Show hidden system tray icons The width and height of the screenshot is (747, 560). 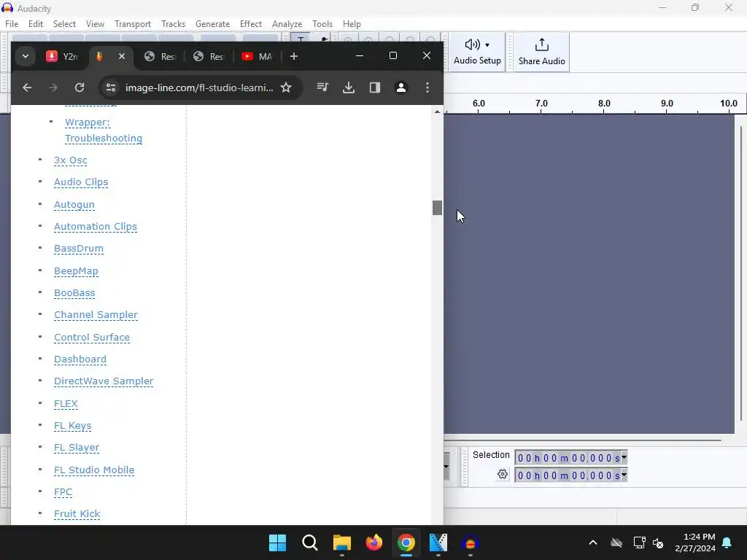tap(593, 542)
